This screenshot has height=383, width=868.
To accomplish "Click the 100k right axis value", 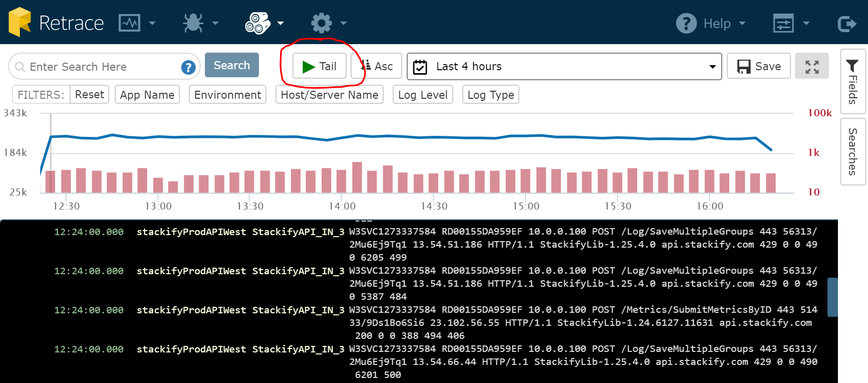I will coord(820,113).
